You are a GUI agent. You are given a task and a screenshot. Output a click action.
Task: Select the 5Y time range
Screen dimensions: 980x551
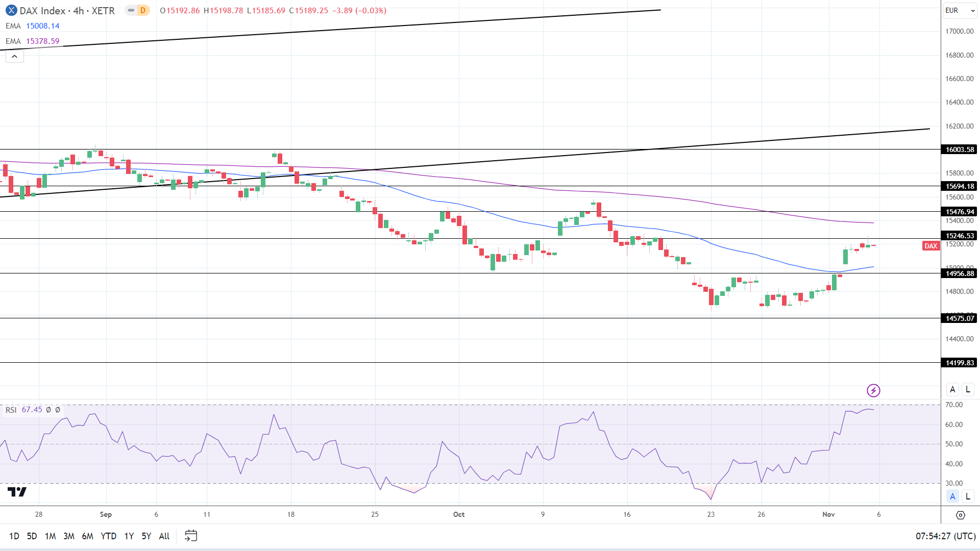146,536
